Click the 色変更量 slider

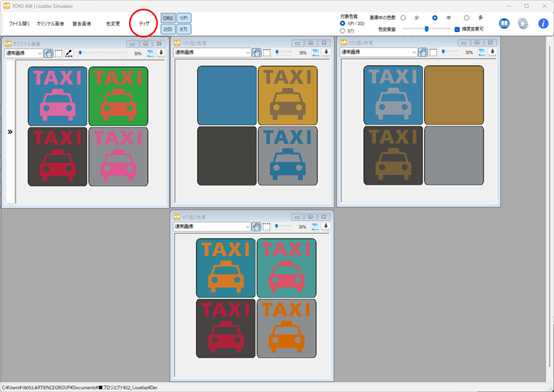426,29
